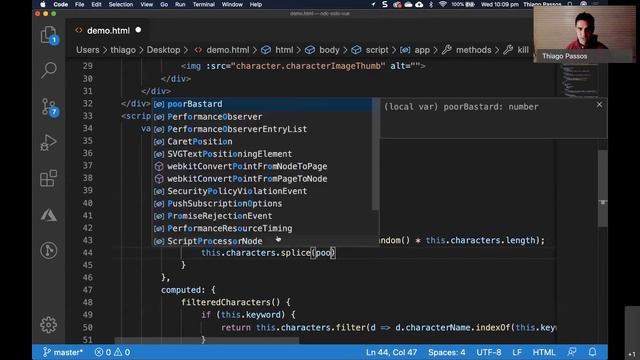
Task: Open the Explorer view in activity bar
Action: coord(49,35)
